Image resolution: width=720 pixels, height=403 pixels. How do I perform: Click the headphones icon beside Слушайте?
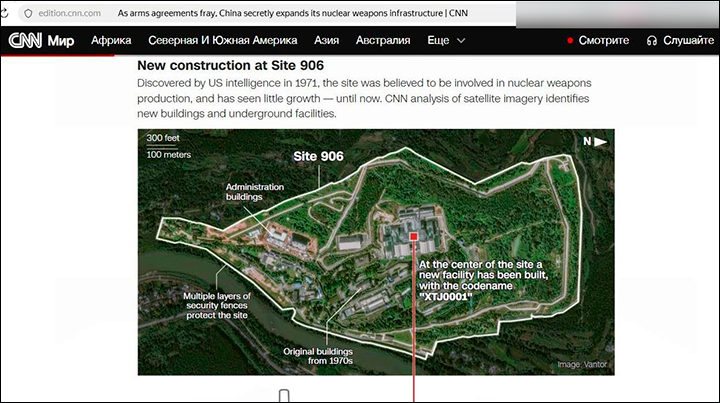(652, 41)
